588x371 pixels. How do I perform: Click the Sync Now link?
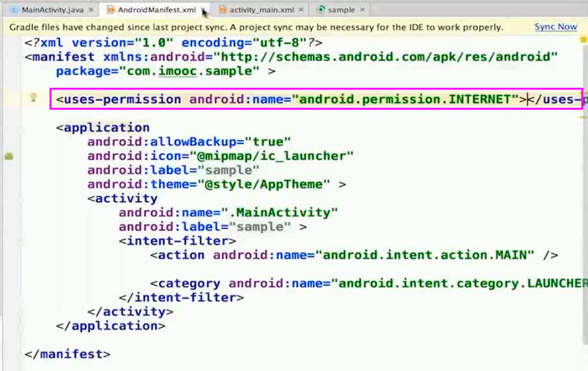pos(556,27)
